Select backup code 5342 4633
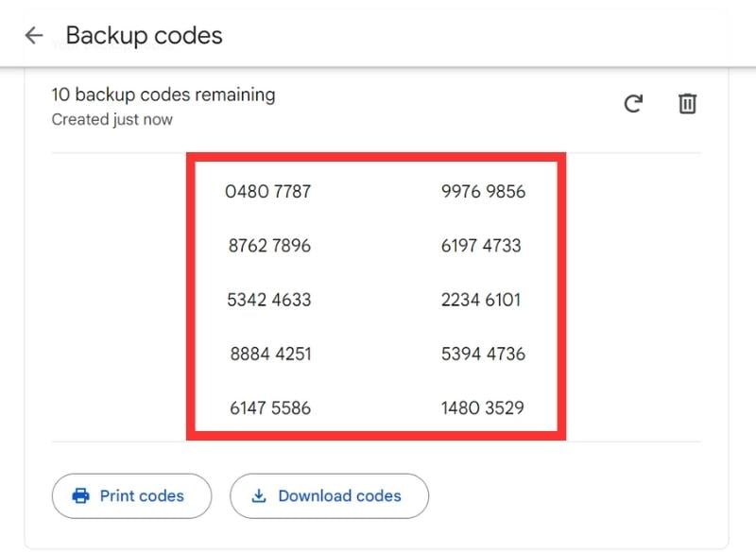The width and height of the screenshot is (756, 554). [x=269, y=300]
